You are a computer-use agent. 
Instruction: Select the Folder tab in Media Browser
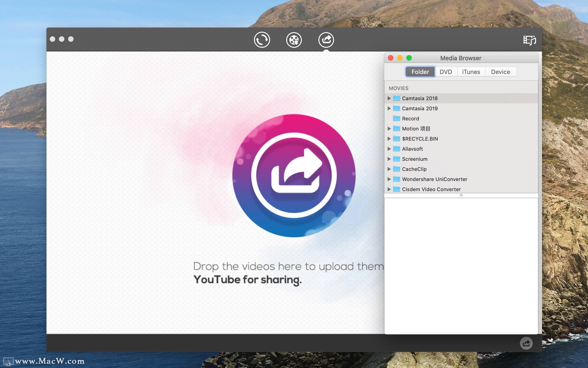click(x=420, y=72)
